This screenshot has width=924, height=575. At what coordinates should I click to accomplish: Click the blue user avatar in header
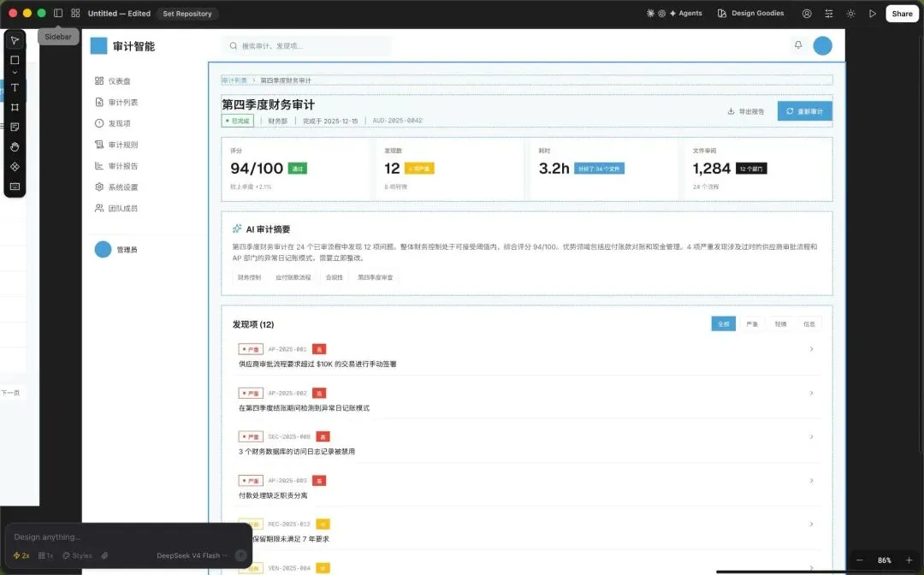(823, 45)
